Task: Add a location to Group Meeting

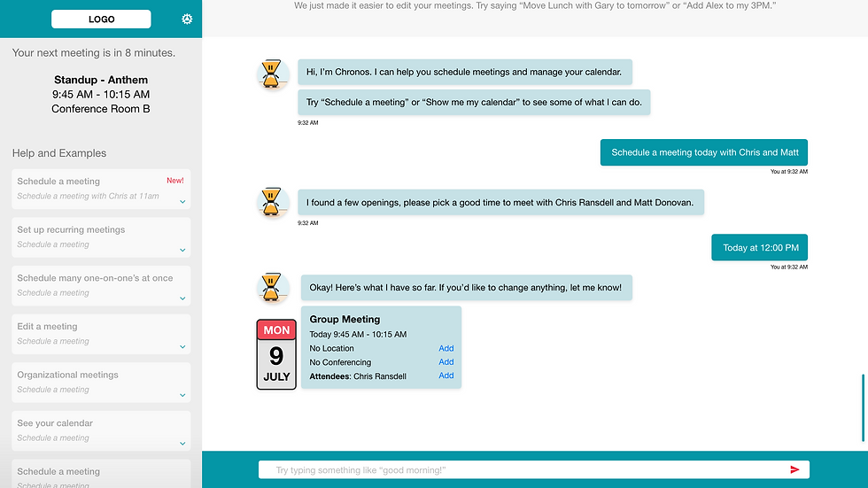Action: 446,348
